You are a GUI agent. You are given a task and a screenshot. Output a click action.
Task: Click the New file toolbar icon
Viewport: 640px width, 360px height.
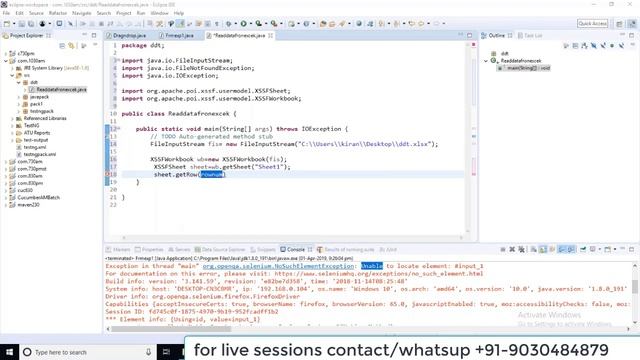click(x=7, y=24)
